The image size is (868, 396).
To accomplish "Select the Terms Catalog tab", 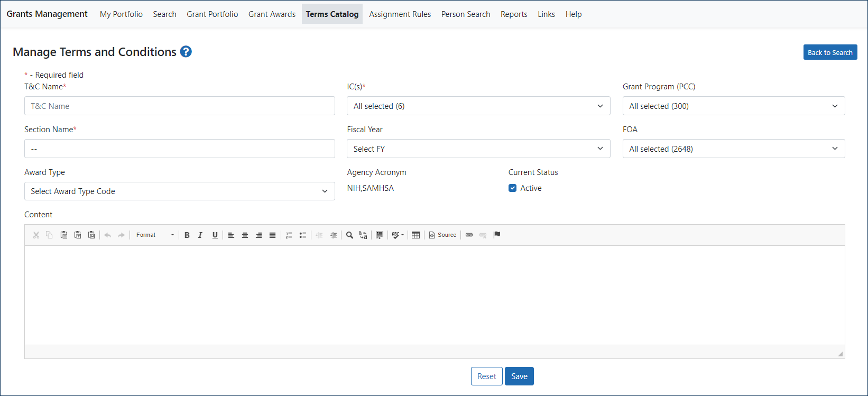I will pos(332,14).
